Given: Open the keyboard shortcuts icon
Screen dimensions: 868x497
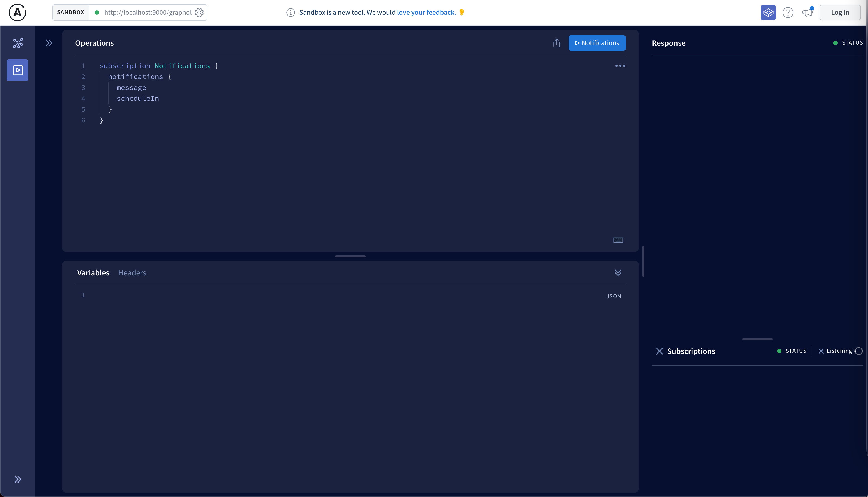Looking at the screenshot, I should coord(618,240).
